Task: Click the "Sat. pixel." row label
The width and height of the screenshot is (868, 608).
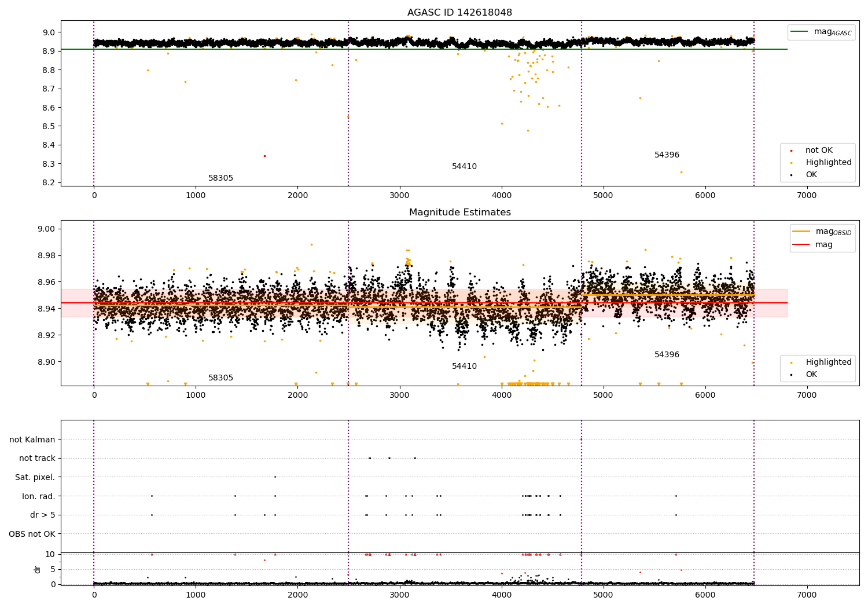Action: click(35, 478)
